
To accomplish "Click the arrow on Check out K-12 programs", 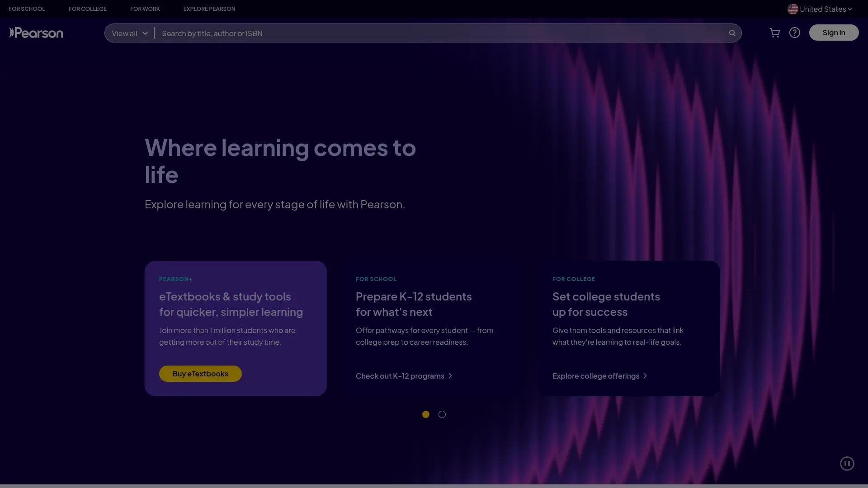I will pyautogui.click(x=451, y=375).
